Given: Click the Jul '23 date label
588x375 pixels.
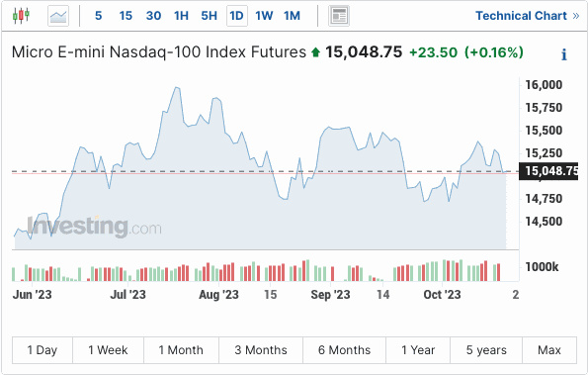Looking at the screenshot, I should point(127,295).
